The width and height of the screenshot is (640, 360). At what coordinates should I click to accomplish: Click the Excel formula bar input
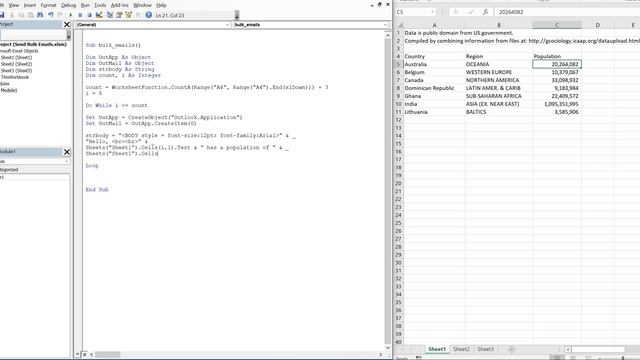pyautogui.click(x=567, y=12)
